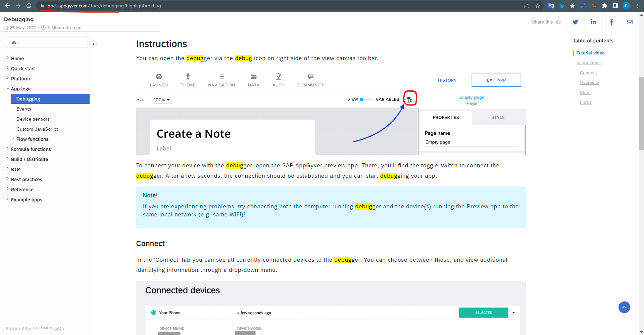The width and height of the screenshot is (644, 335).
Task: Expand the Formula functions section
Action: [7, 149]
